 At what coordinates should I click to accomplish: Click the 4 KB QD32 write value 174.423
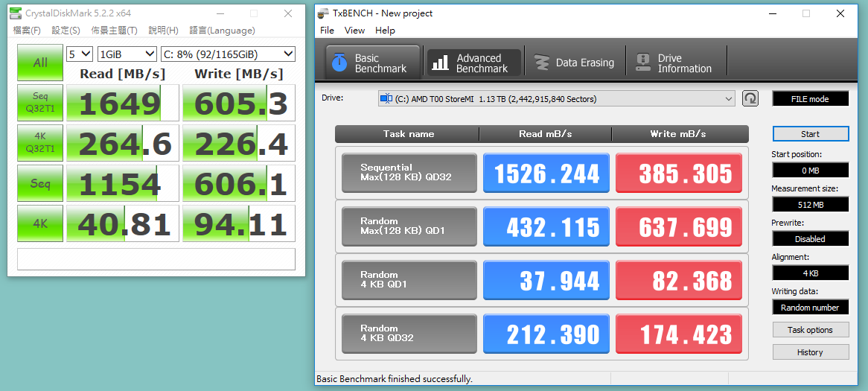679,334
